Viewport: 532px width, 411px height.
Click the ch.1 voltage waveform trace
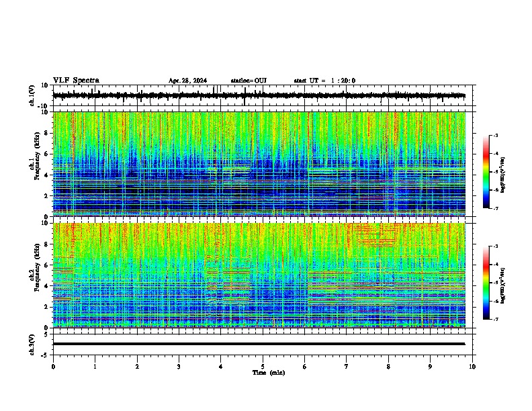point(259,95)
